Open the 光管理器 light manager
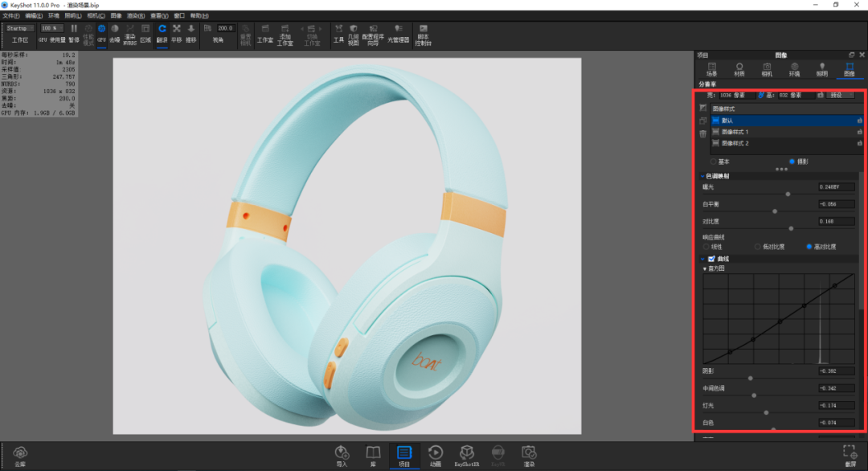The width and height of the screenshot is (868, 471). (x=398, y=34)
